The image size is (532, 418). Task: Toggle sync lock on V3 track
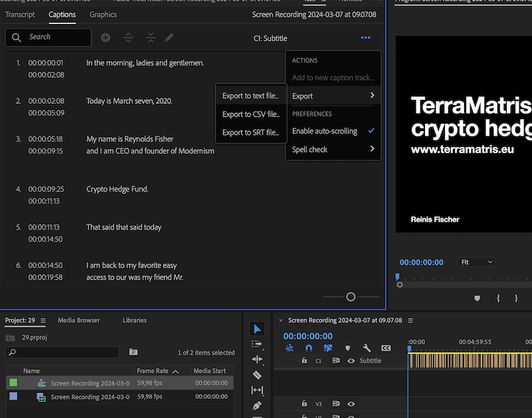pos(336,404)
